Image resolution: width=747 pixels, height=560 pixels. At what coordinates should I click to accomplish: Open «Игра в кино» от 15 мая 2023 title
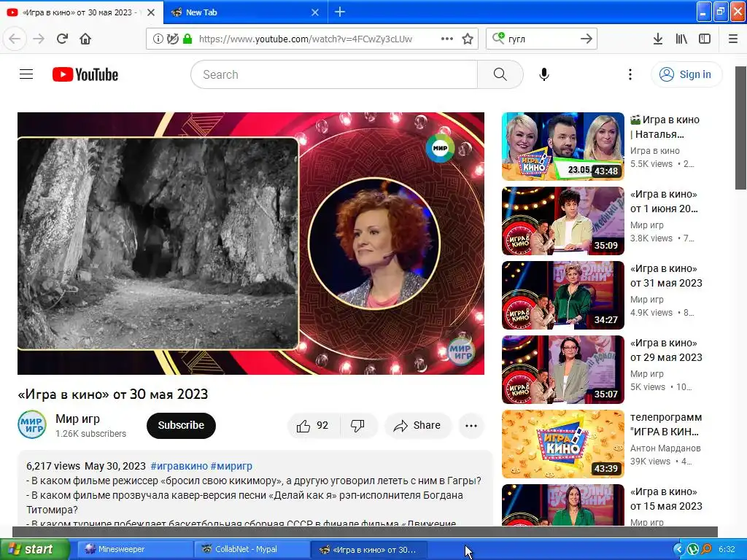pyautogui.click(x=666, y=499)
